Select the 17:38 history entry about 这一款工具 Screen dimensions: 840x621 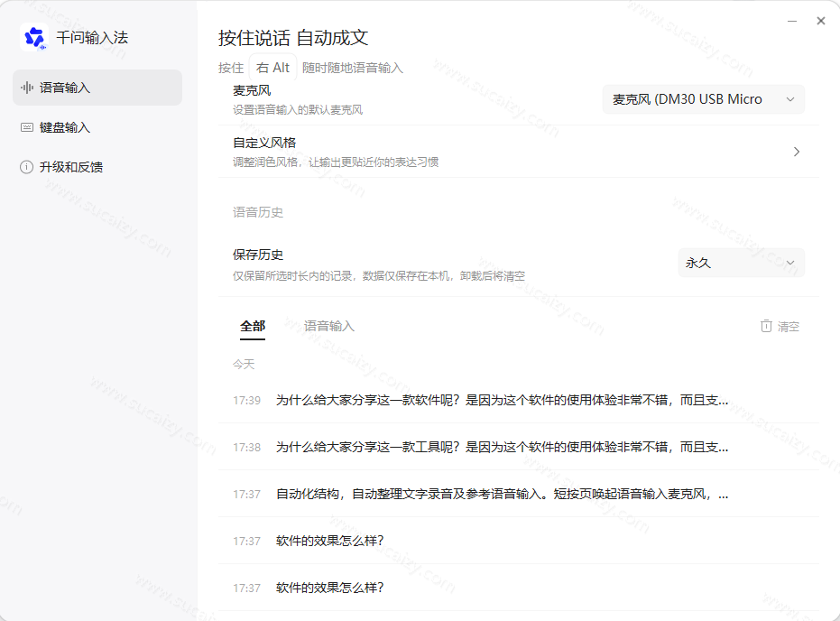(519, 447)
